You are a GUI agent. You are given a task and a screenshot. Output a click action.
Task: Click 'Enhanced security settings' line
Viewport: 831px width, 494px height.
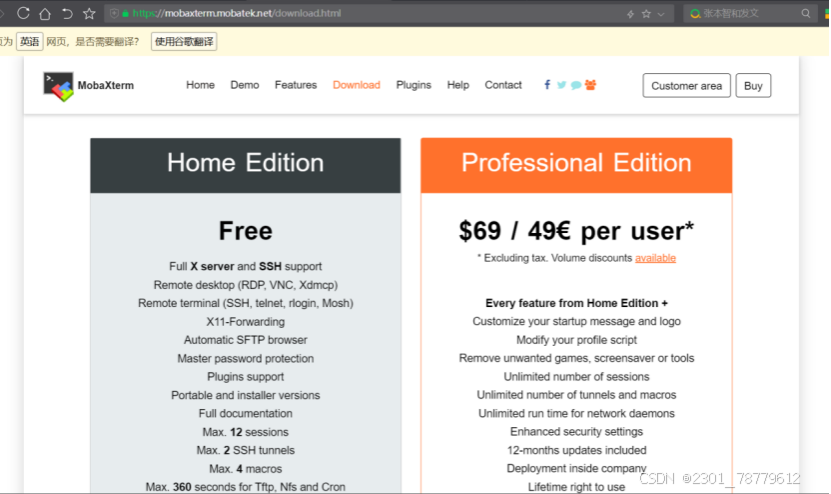(x=576, y=431)
